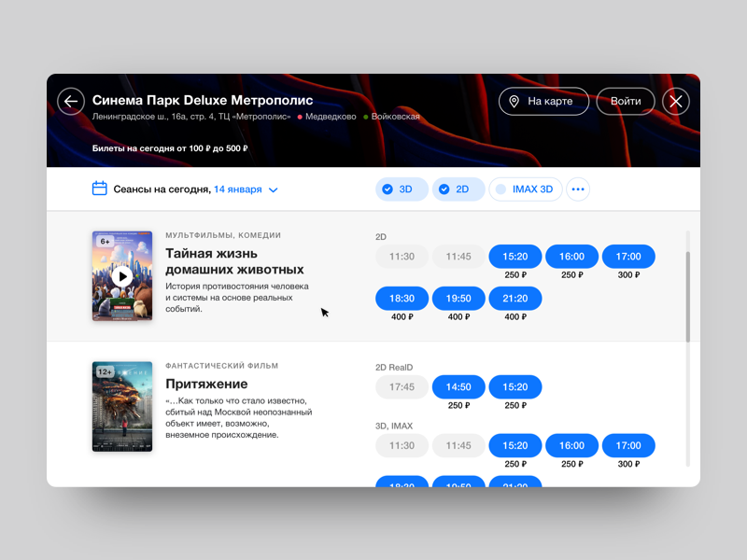Image resolution: width=747 pixels, height=560 pixels.
Task: Select 11:45 session under 3D, IMAX
Action: tap(458, 446)
